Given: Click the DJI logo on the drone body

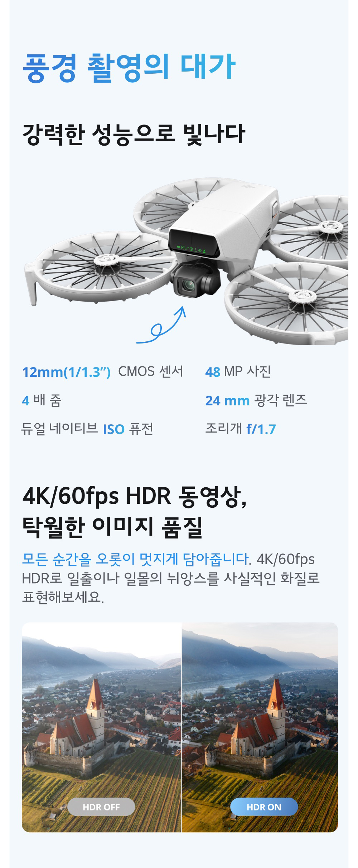Looking at the screenshot, I should 248,186.
